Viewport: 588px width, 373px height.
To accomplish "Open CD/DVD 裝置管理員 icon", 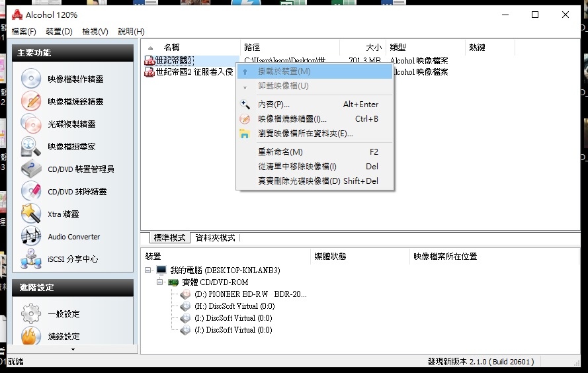I will click(30, 169).
